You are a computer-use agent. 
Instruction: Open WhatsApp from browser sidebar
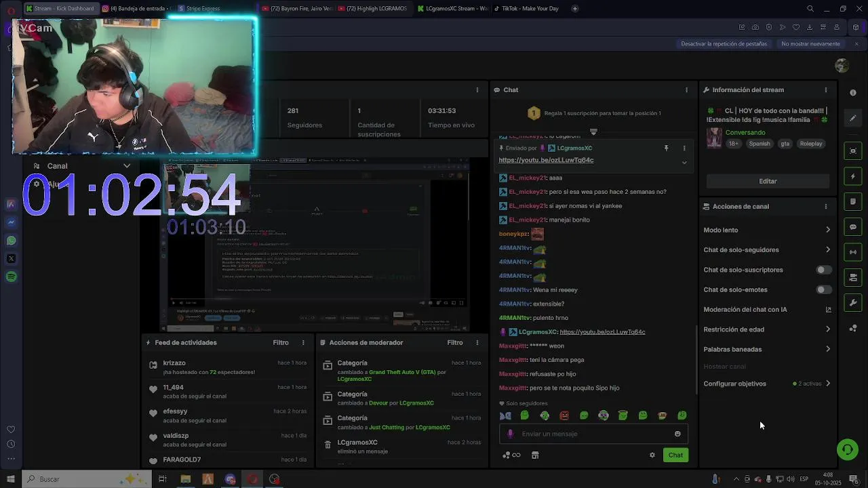11,240
